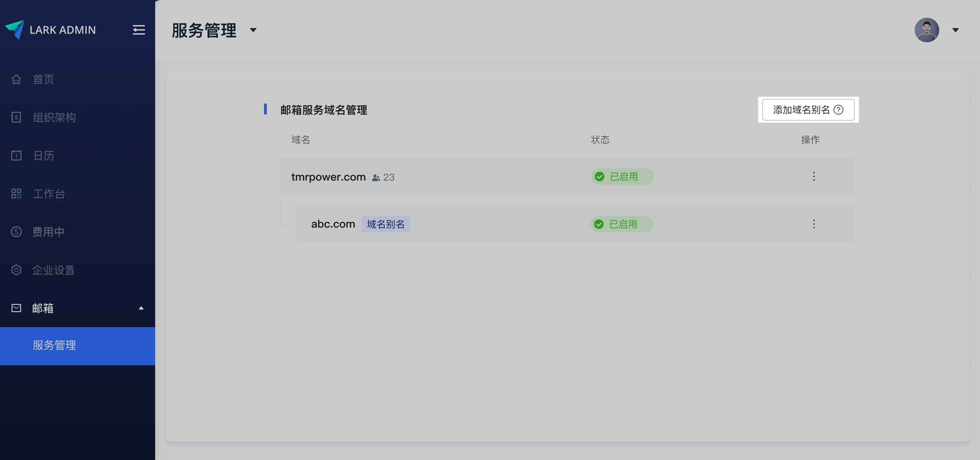
Task: Click the workbench grid icon beside 工作台
Action: [x=16, y=194]
